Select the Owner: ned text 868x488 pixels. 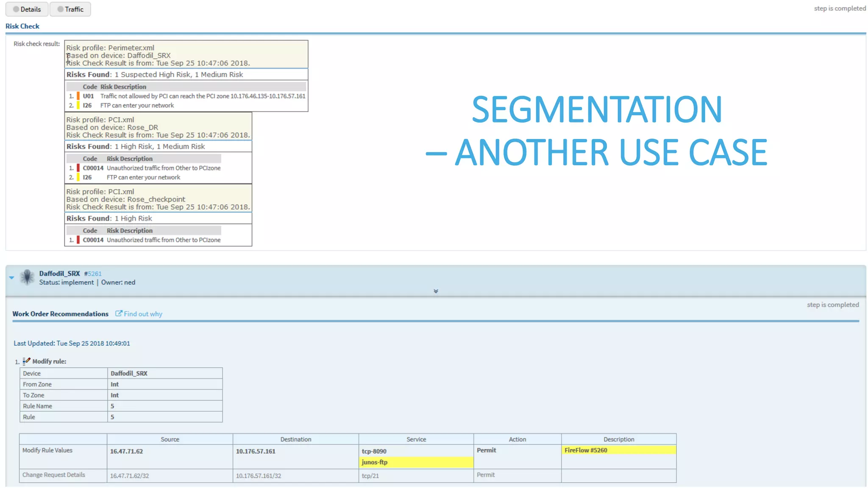tap(118, 283)
